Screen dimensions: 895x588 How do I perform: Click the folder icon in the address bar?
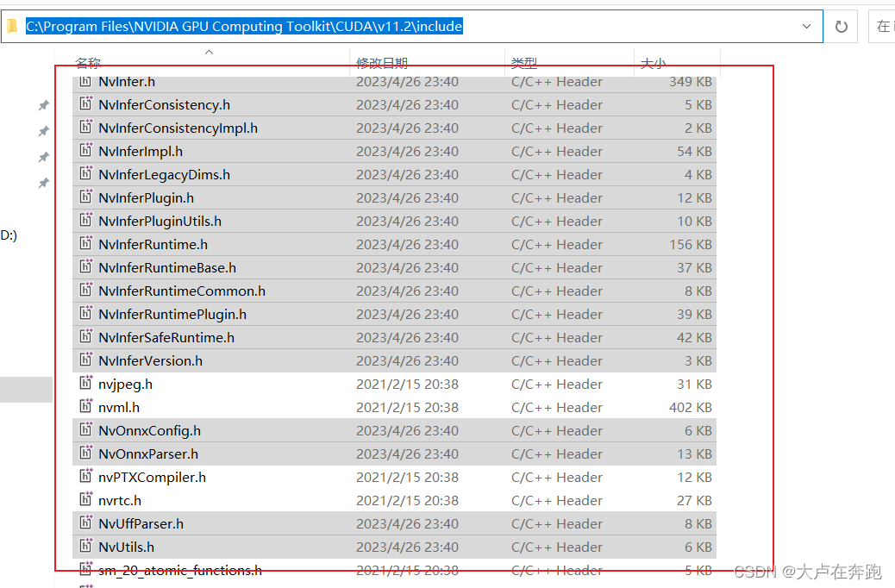12,26
